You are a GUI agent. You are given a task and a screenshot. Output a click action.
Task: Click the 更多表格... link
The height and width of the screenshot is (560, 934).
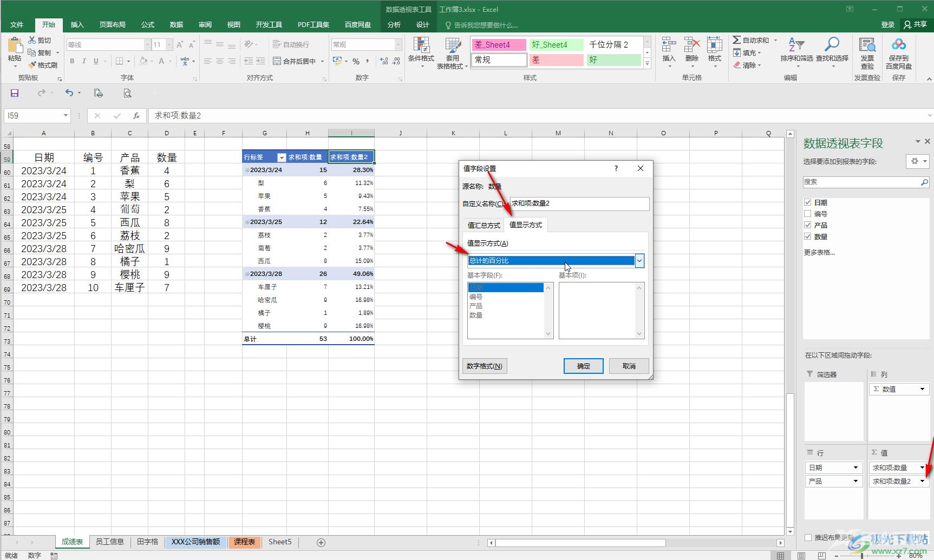click(x=819, y=252)
